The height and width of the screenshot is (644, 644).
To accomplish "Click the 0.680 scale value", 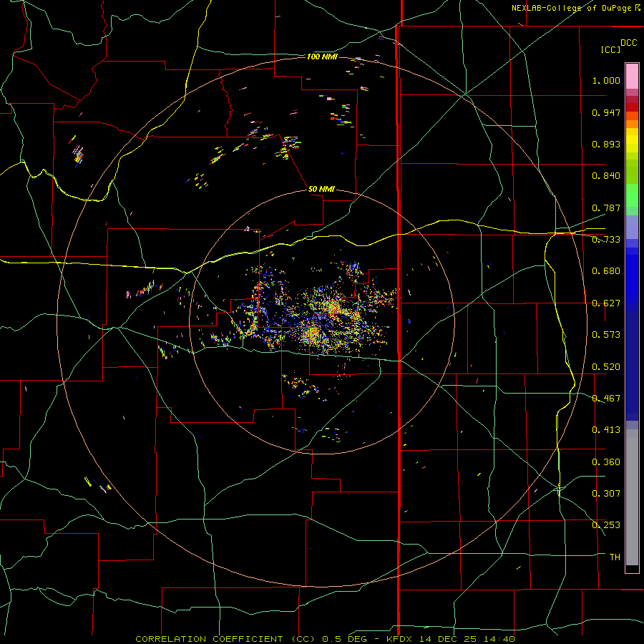I will point(606,271).
